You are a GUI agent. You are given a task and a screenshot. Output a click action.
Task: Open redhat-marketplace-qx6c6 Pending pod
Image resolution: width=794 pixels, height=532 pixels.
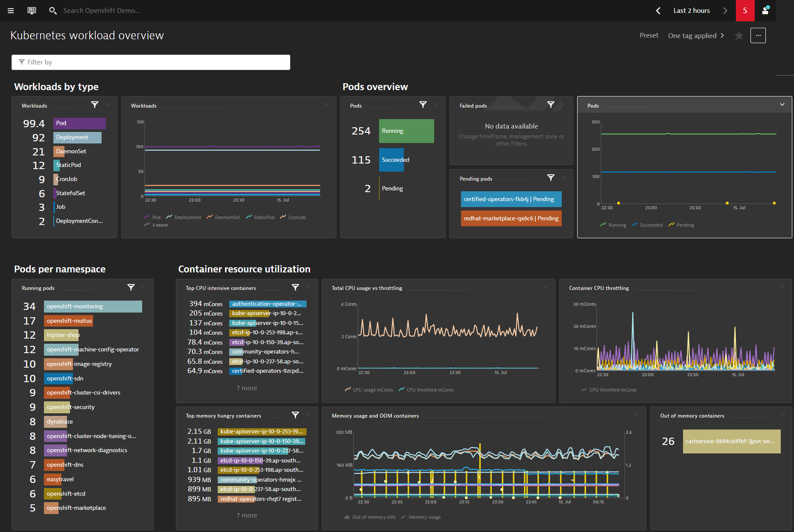(511, 218)
